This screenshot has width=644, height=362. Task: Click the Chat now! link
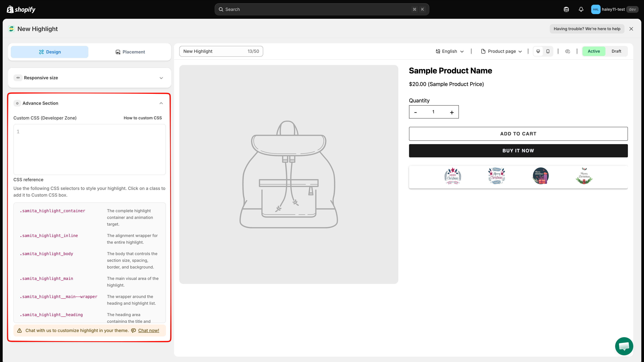point(148,330)
